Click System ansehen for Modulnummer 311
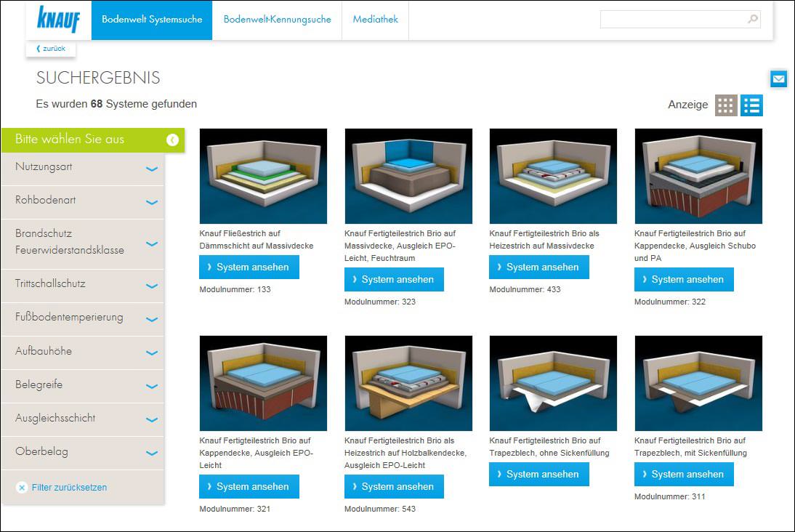 [x=684, y=474]
